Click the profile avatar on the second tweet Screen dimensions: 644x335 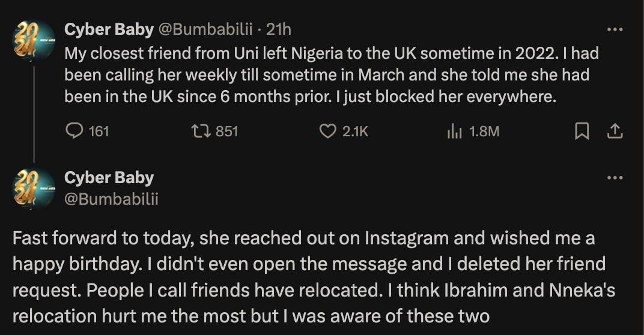pyautogui.click(x=34, y=189)
